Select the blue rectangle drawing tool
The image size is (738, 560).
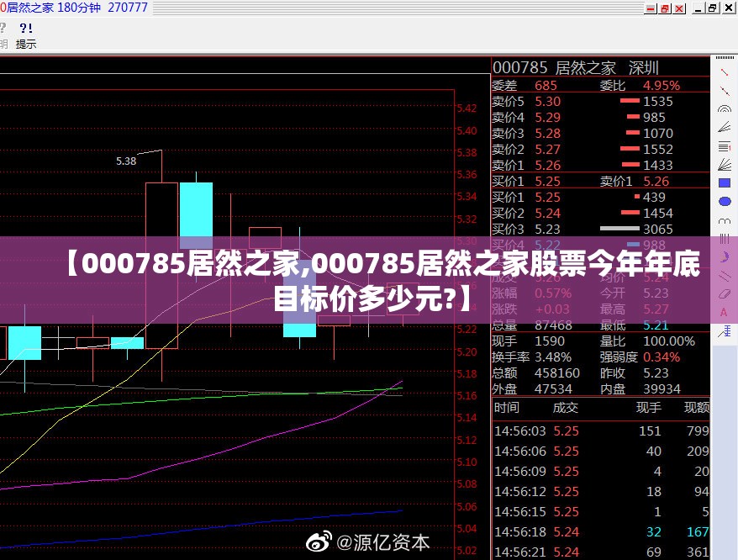725,182
